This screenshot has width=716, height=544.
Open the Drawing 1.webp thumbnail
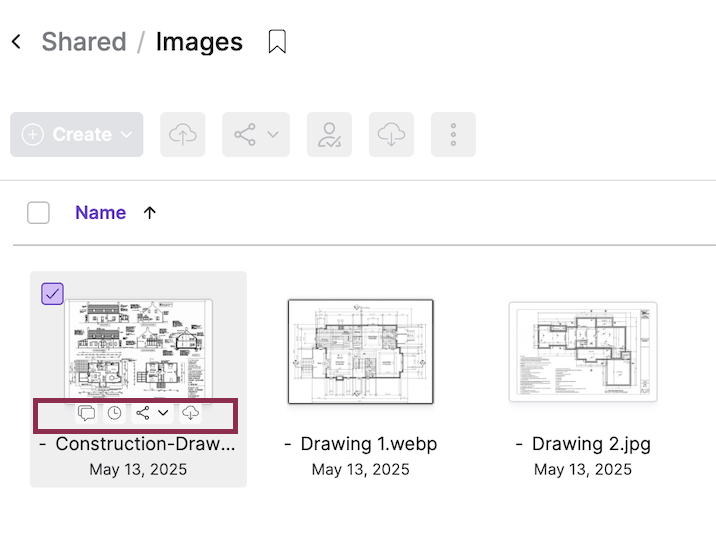(x=361, y=352)
